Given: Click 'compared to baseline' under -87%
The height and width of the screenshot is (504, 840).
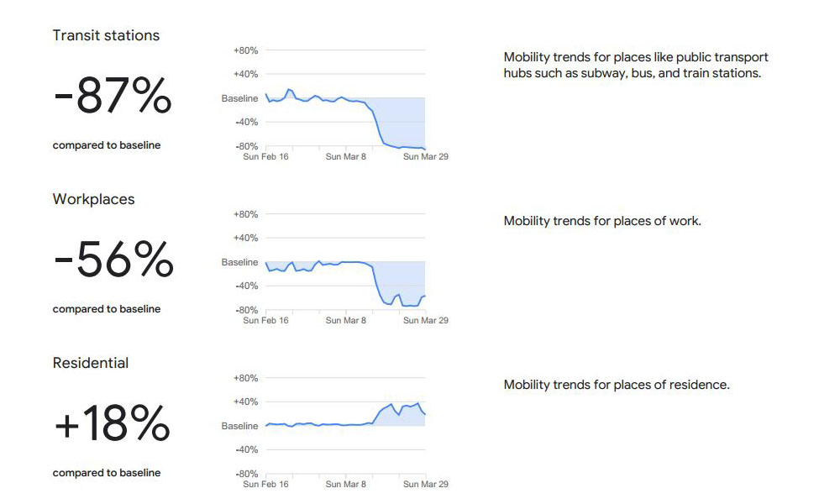Looking at the screenshot, I should click(x=107, y=145).
